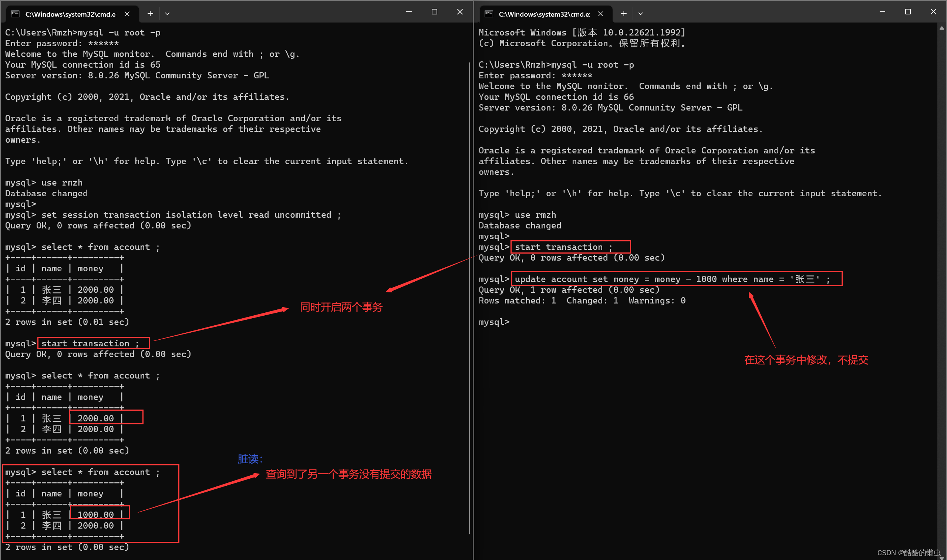The width and height of the screenshot is (947, 560).
Task: Click 'Enter password: ******' in right terminal
Action: [535, 75]
